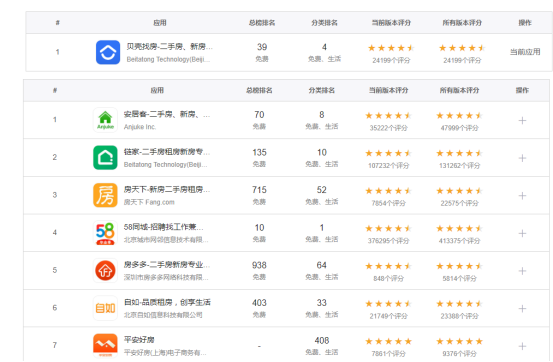Select category rank 52 of 房天下
The height and width of the screenshot is (362, 553).
(x=322, y=190)
